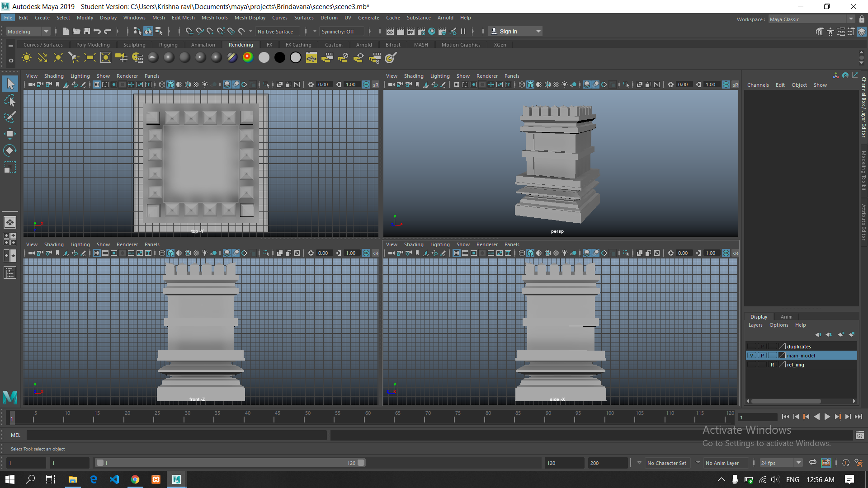This screenshot has width=868, height=488.
Task: Switch to the Poly Modeling shelf tab
Action: (93, 45)
